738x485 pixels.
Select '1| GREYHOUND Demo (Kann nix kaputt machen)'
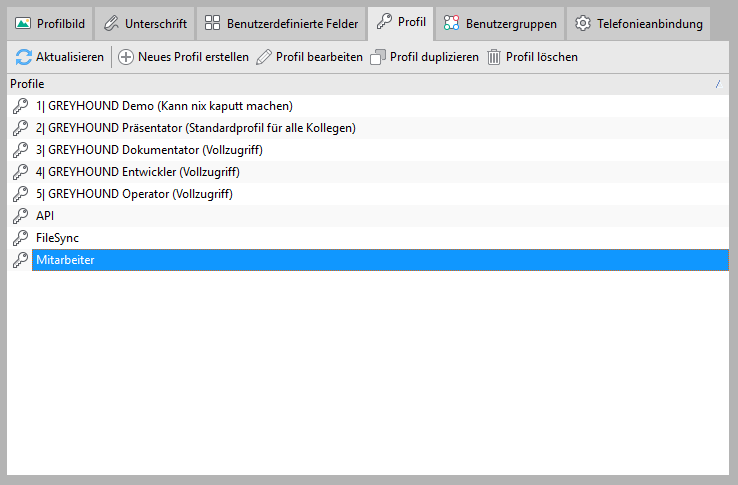pos(368,106)
